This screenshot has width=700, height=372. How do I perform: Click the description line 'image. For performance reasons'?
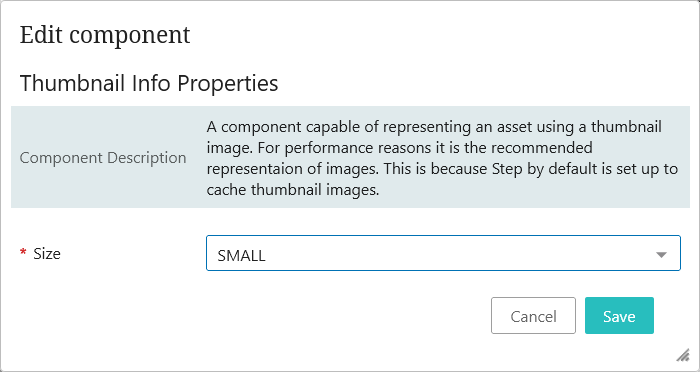[x=400, y=148]
